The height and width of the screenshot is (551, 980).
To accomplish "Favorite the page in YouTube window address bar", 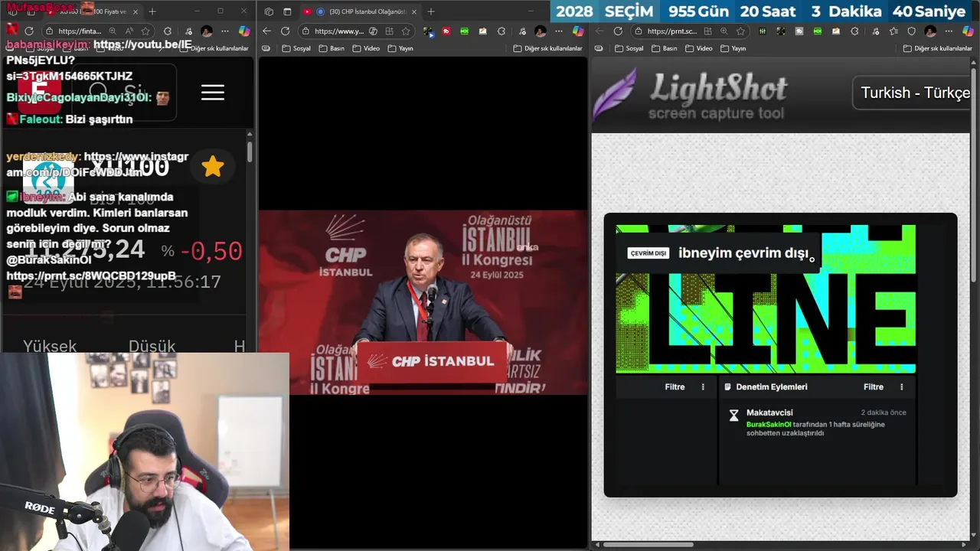I will 406,31.
